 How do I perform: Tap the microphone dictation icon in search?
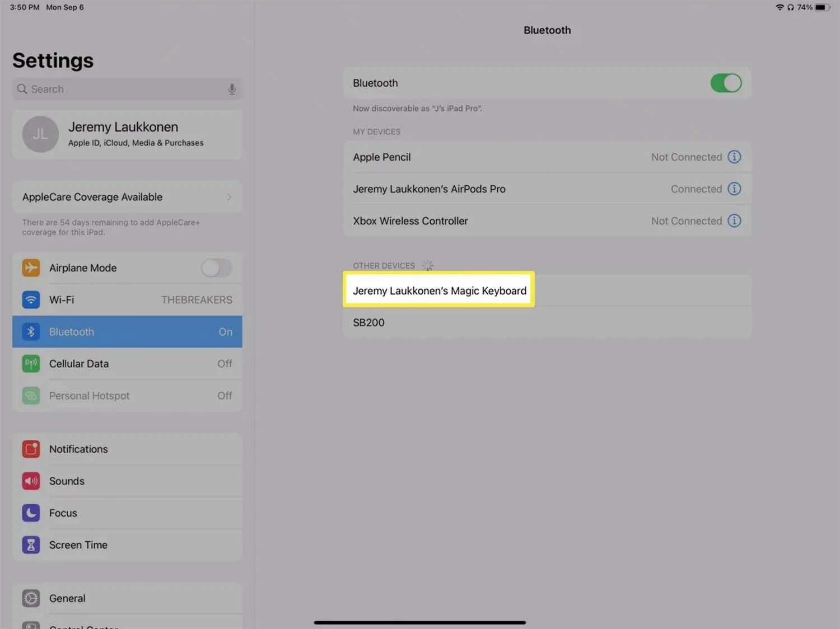tap(232, 89)
